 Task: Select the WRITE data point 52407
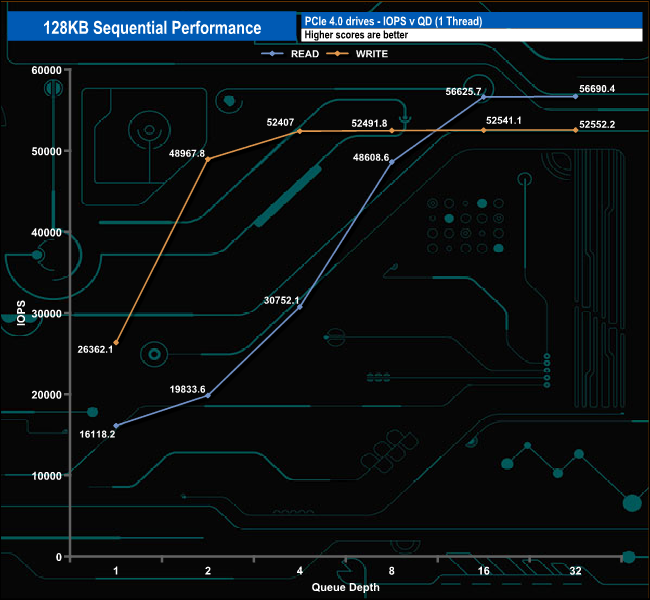pyautogui.click(x=300, y=131)
